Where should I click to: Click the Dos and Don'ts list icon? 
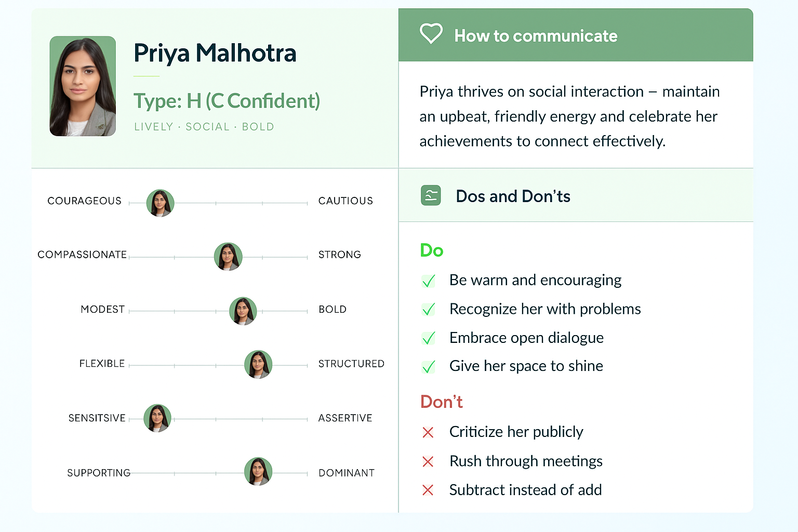431,195
